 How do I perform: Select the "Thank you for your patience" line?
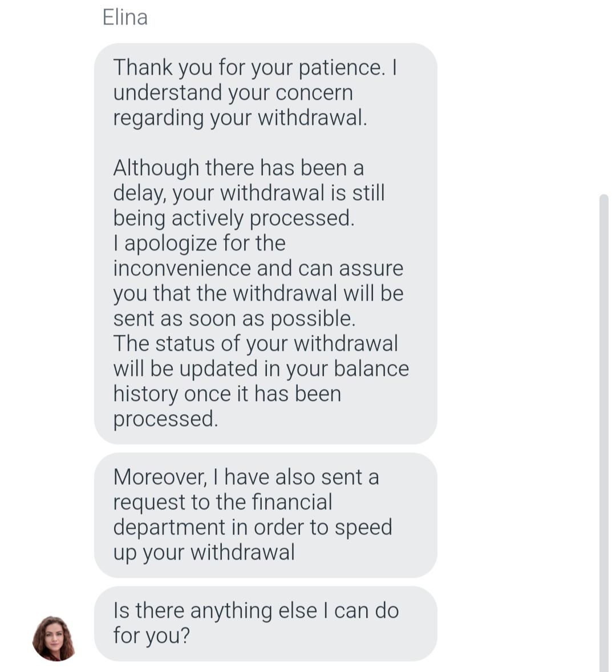point(254,67)
